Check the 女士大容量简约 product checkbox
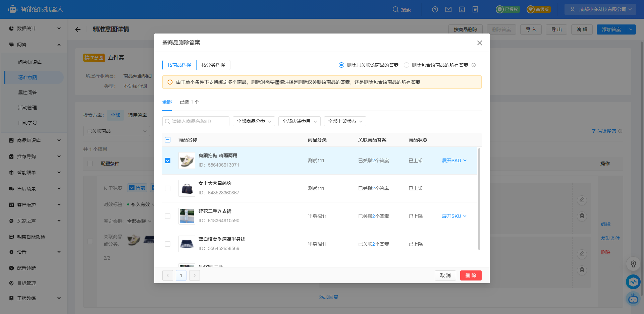The height and width of the screenshot is (314, 644). click(168, 188)
